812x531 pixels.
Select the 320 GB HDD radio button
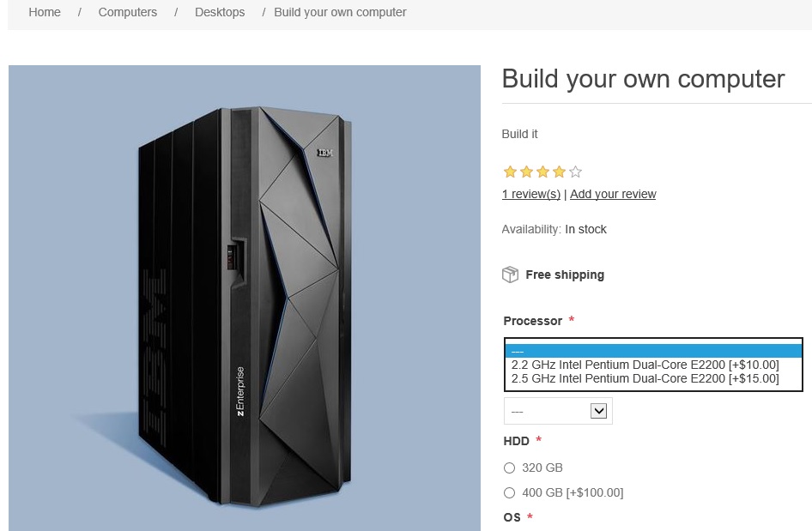(x=510, y=468)
